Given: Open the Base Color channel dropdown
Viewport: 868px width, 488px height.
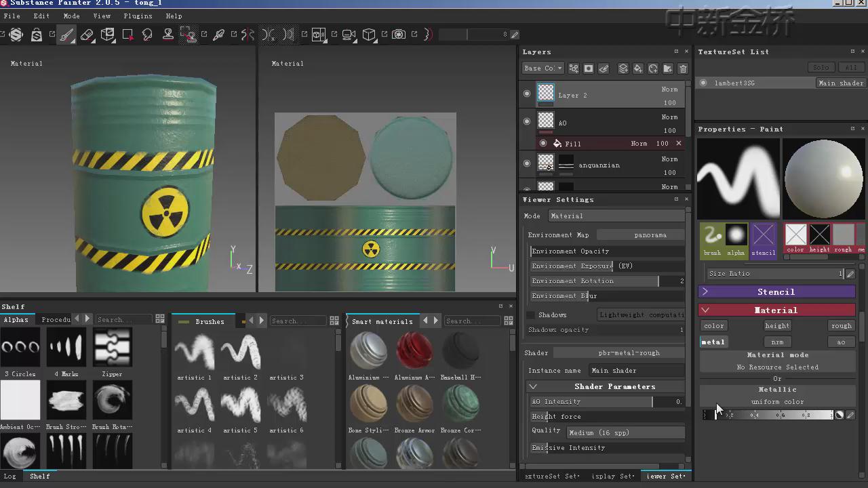Looking at the screenshot, I should click(x=543, y=68).
